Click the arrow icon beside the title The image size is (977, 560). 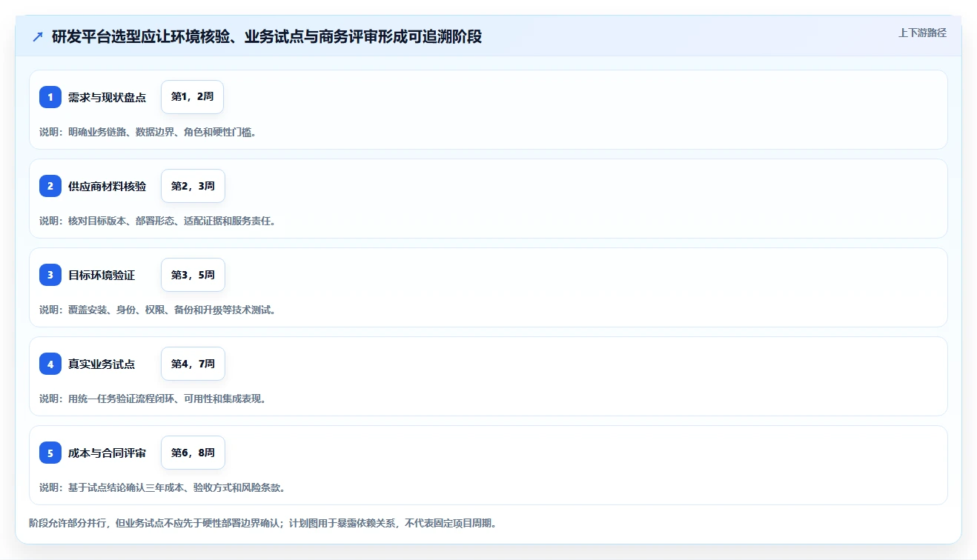[38, 36]
